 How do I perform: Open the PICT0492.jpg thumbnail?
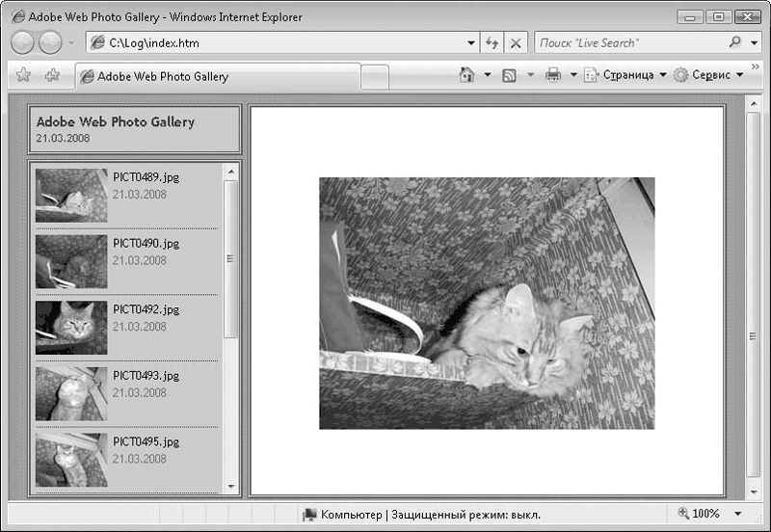coord(71,328)
